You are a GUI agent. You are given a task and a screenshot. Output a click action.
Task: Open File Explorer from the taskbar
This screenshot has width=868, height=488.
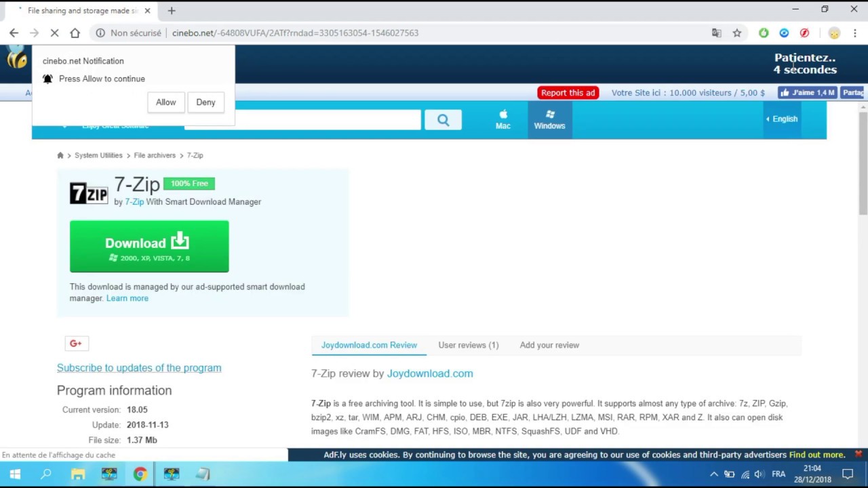78,474
